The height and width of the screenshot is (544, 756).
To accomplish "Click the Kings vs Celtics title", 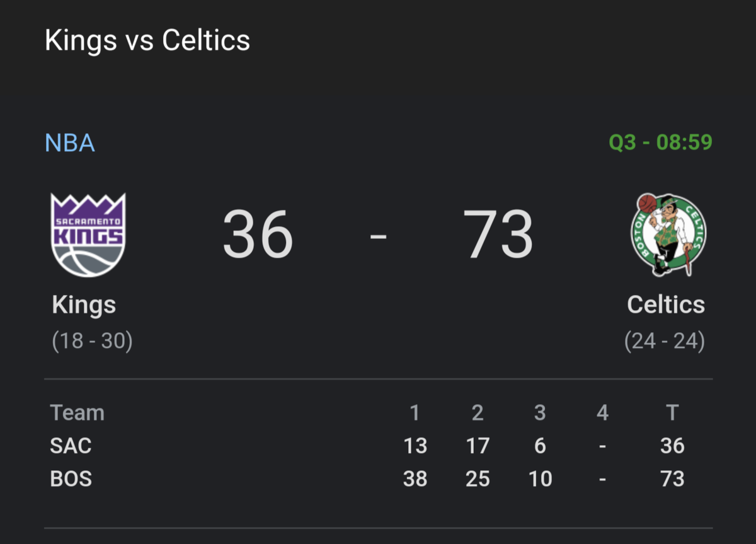I will point(147,41).
